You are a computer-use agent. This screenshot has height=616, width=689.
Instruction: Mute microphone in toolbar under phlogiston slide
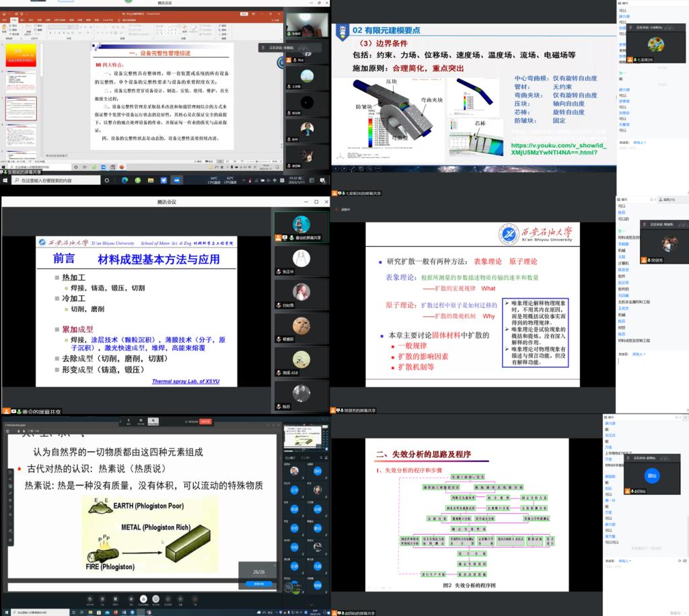pos(91,598)
